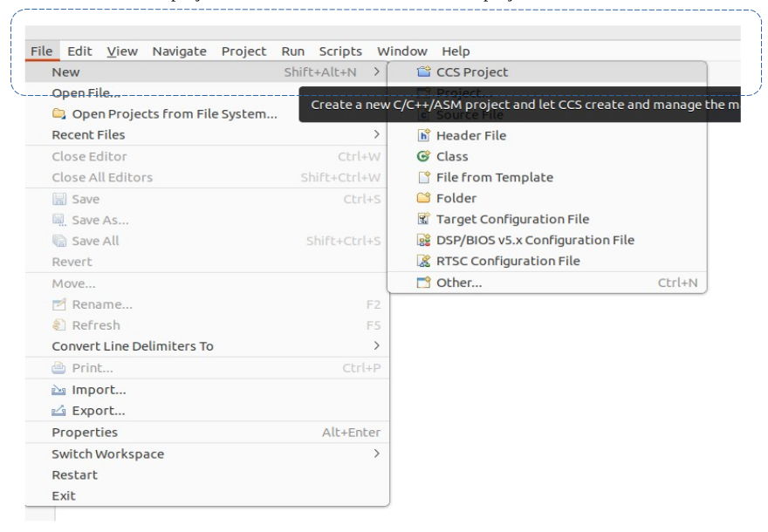Click the Import... icon
The height and width of the screenshot is (532, 768).
tap(59, 390)
